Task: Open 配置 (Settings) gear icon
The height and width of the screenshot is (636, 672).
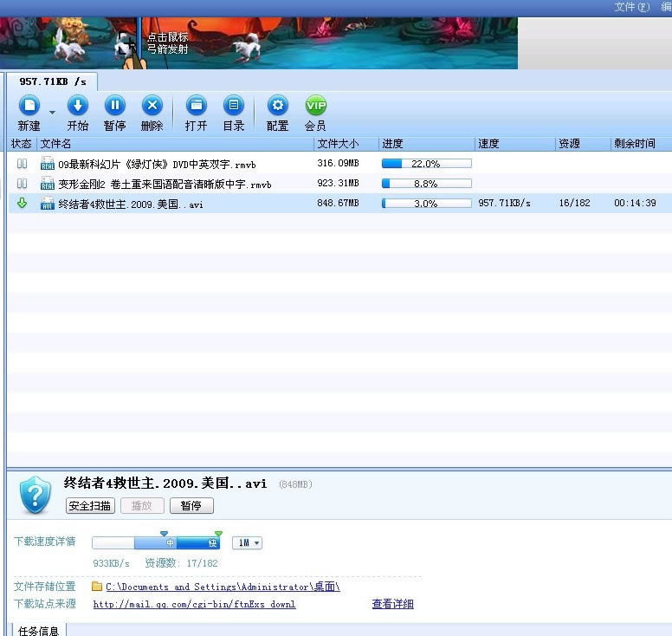Action: pos(277,106)
